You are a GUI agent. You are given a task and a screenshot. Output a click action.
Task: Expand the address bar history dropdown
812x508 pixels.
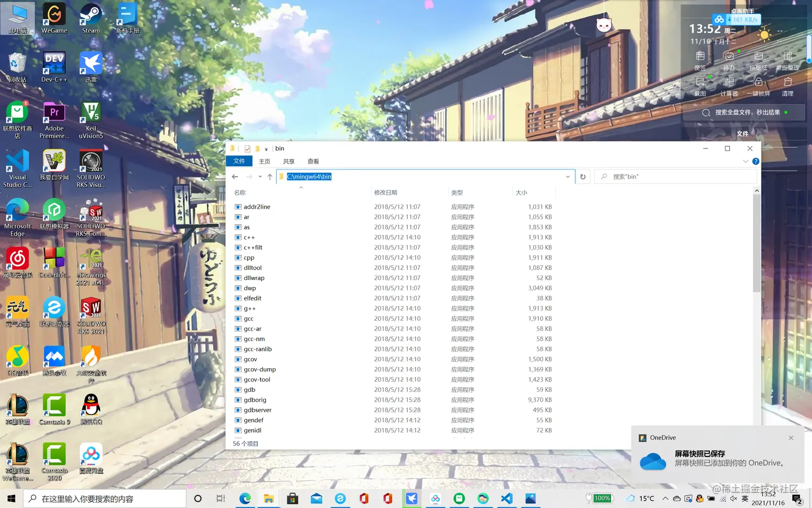click(568, 176)
